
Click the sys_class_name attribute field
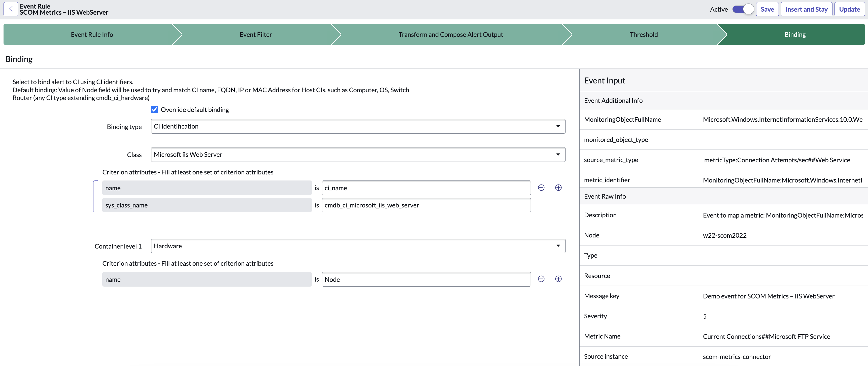click(207, 205)
